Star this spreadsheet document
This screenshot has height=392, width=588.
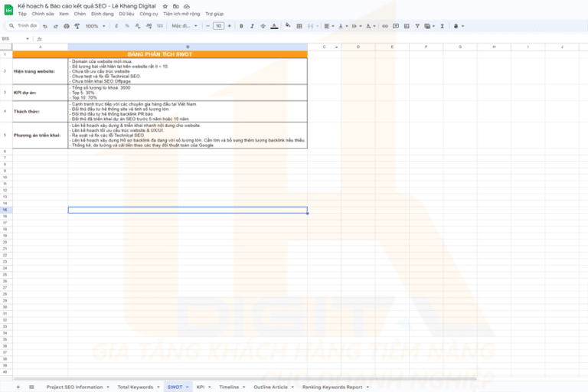point(165,6)
